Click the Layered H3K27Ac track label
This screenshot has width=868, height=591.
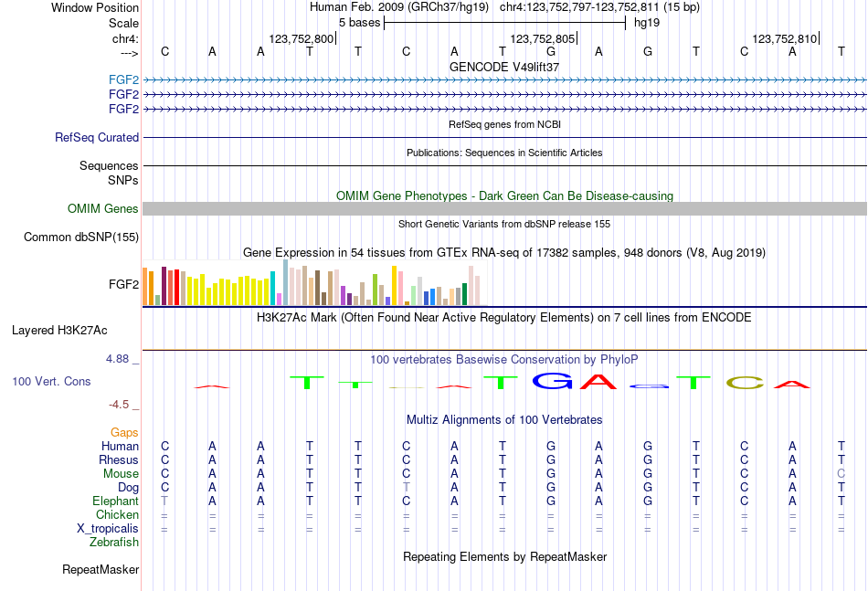(59, 331)
